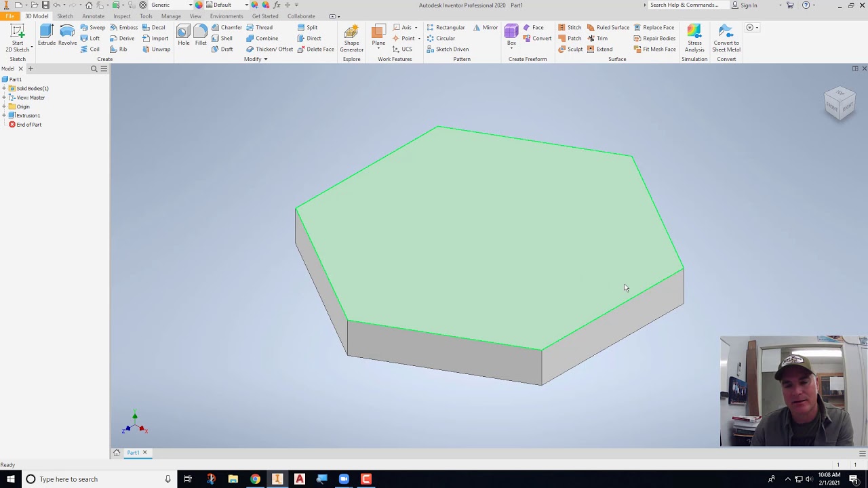The width and height of the screenshot is (868, 488).
Task: Choose the Coil command
Action: [x=90, y=49]
